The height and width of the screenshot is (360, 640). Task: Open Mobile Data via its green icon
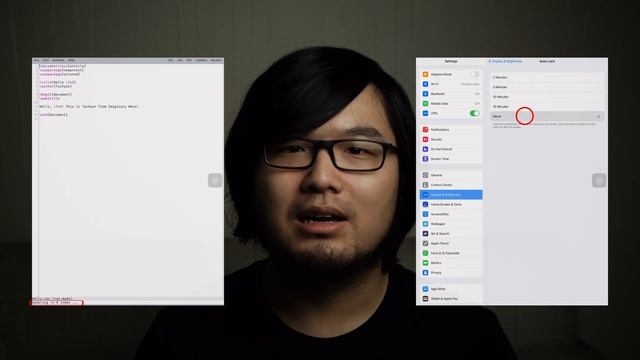coord(425,104)
